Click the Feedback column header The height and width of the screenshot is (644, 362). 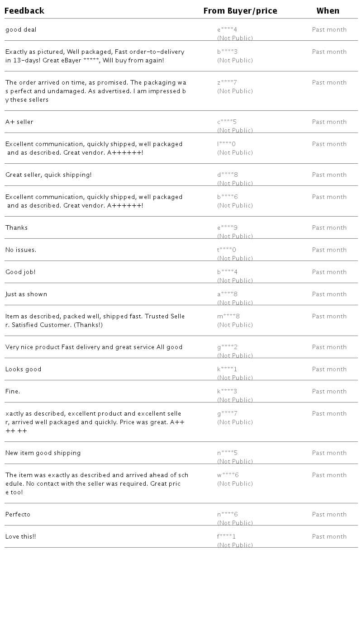pos(24,11)
